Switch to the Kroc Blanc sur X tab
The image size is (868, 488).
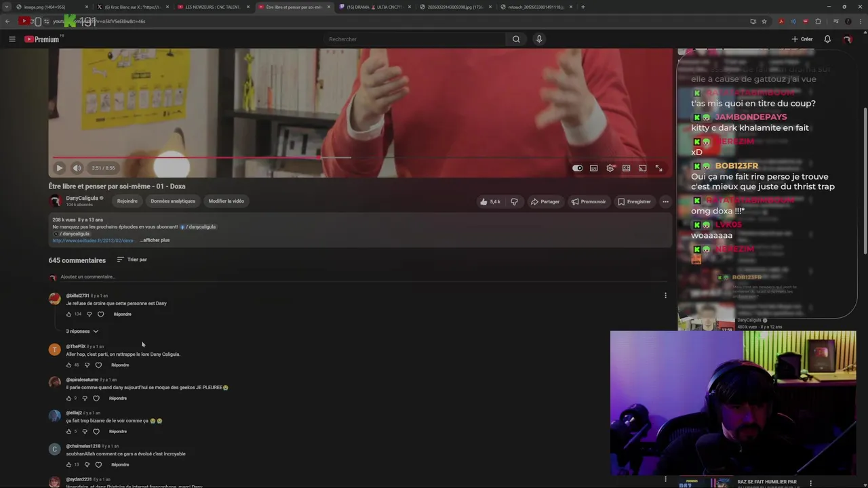(x=132, y=7)
